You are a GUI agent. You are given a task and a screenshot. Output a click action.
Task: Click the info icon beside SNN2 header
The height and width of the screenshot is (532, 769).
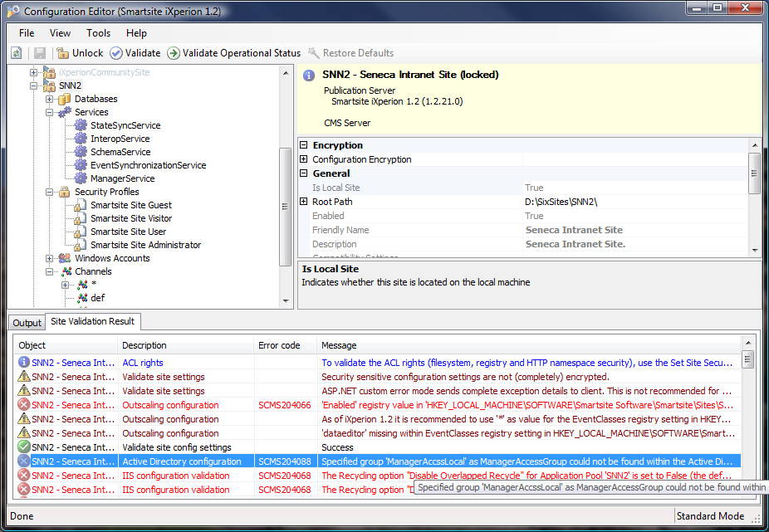click(309, 76)
